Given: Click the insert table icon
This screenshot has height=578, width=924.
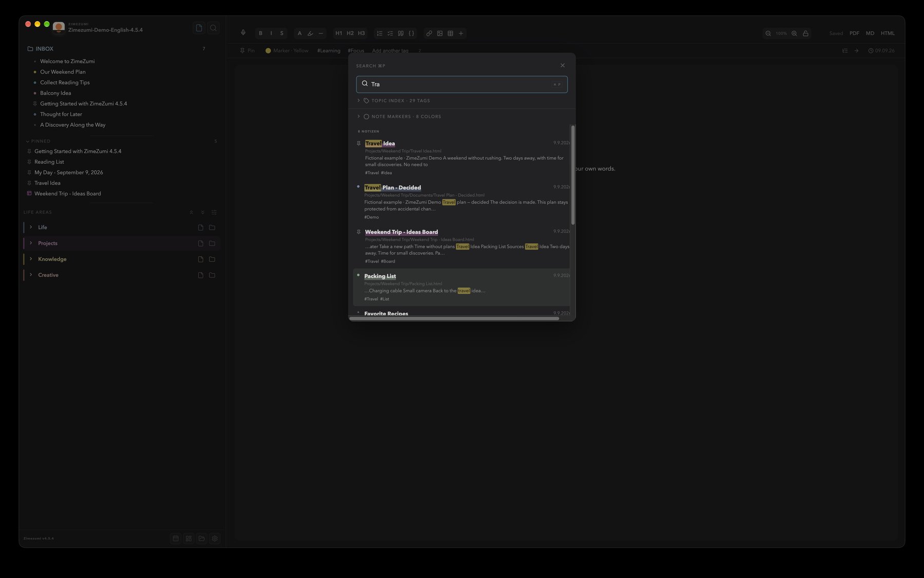Looking at the screenshot, I should point(450,33).
